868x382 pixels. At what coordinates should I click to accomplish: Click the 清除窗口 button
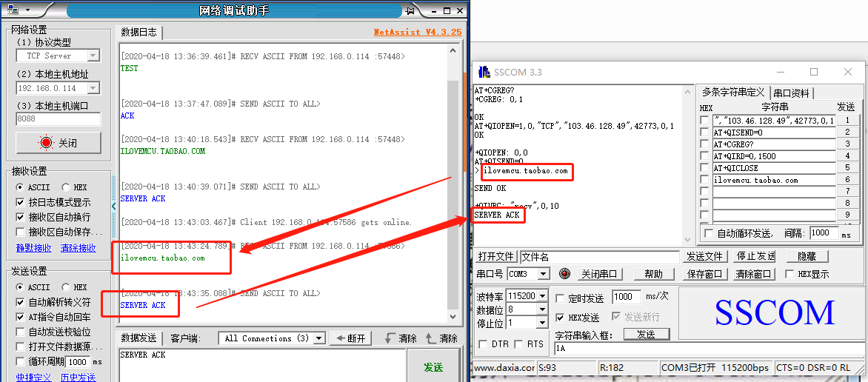pos(755,274)
